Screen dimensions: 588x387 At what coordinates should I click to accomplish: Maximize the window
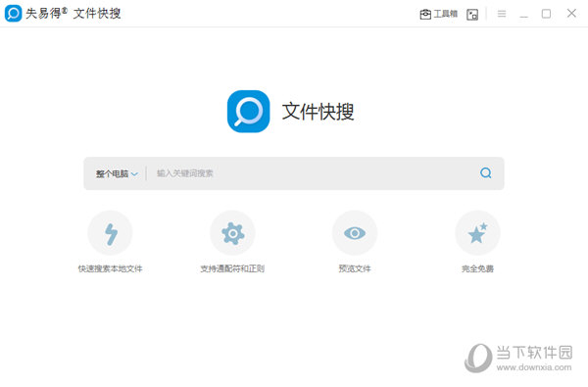[547, 14]
